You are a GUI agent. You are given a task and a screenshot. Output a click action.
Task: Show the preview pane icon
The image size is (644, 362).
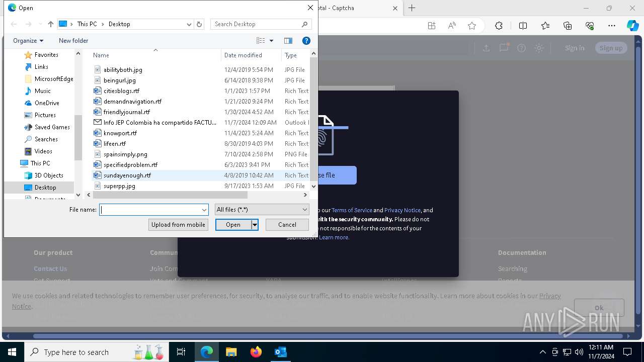(288, 41)
